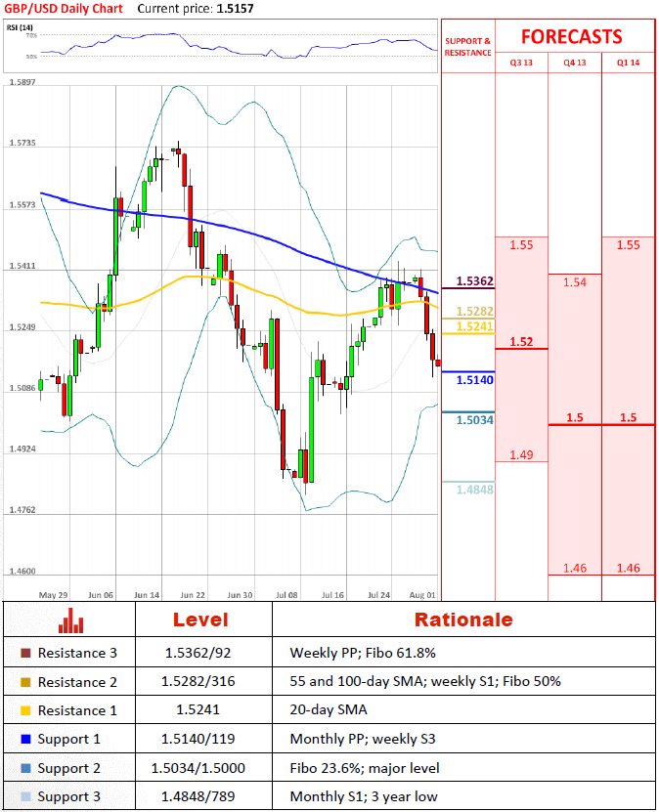Click the Support 3 light-blue color swatch
This screenshot has width=659, height=812.
point(25,796)
